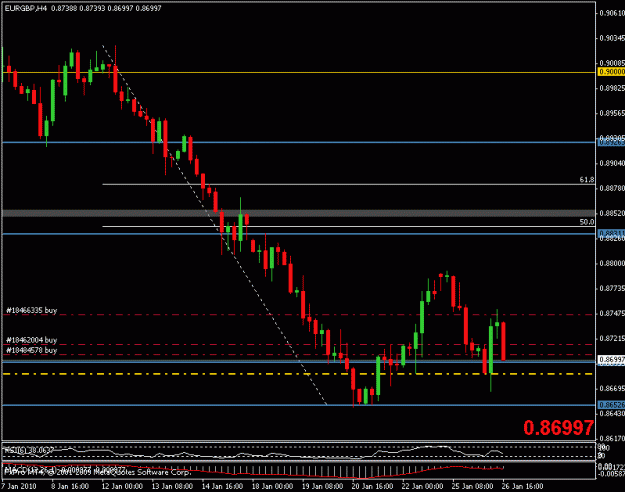The image size is (625, 492).
Task: Click the 25 Jan 08:00 time label
Action: point(472,486)
